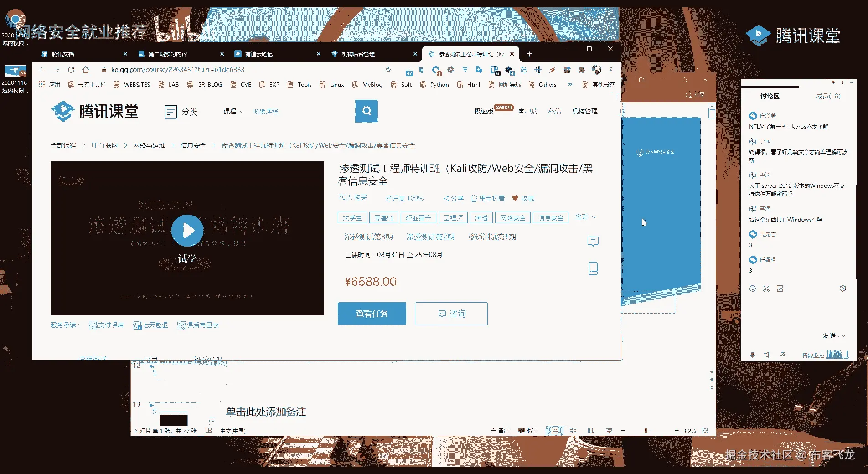Select the 渗透测试第2期 class session
The height and width of the screenshot is (474, 868).
(x=430, y=237)
